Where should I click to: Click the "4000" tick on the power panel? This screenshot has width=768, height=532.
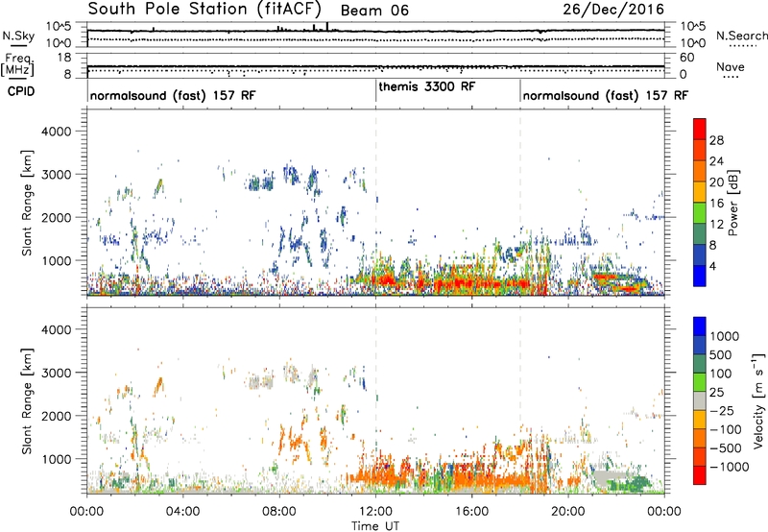coord(56,132)
